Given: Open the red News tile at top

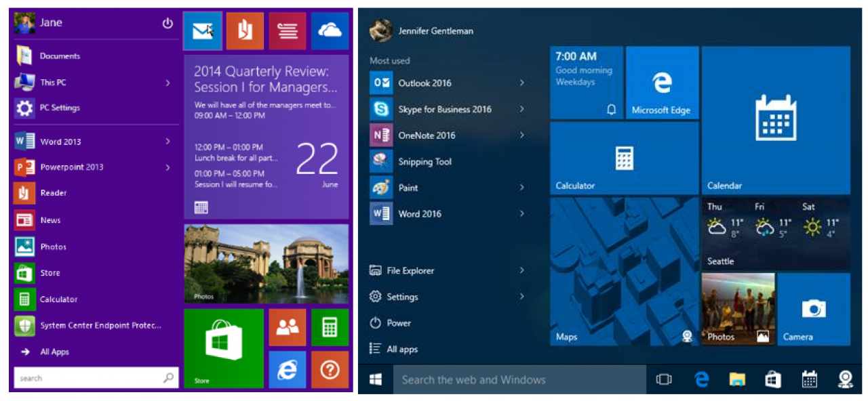Looking at the screenshot, I should pos(288,30).
